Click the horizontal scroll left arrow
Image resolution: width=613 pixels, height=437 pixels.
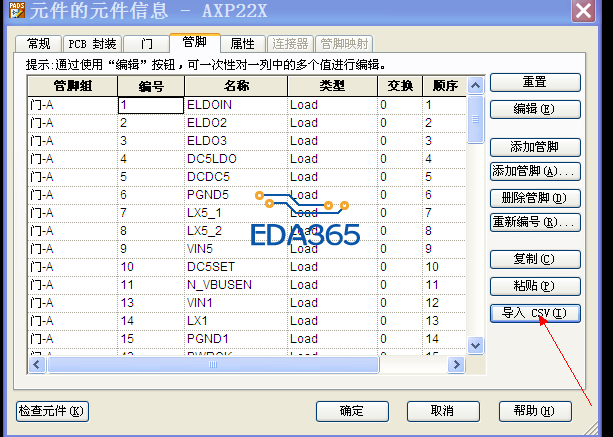coord(37,365)
